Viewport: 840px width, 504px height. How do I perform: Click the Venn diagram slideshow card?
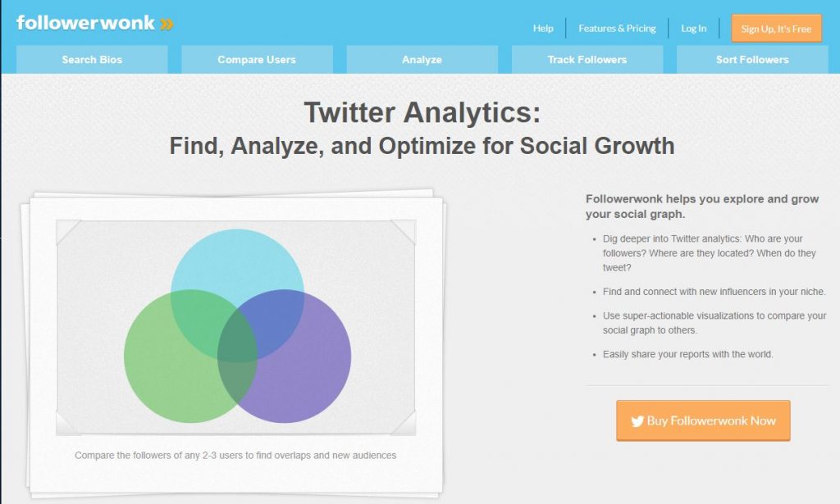(235, 343)
